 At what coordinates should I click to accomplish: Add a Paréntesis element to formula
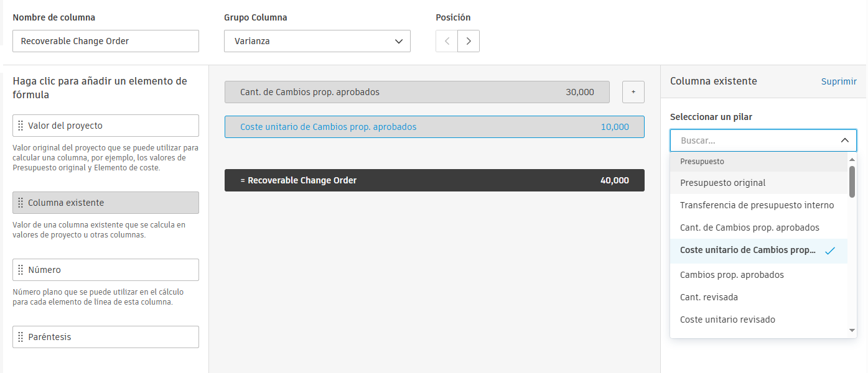[x=106, y=337]
